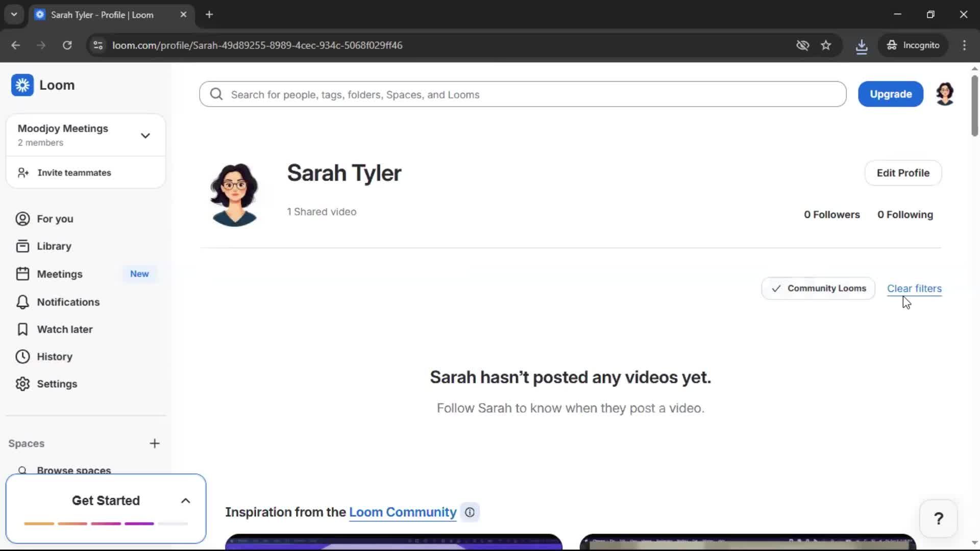
Task: Open Watch later list
Action: point(65,330)
